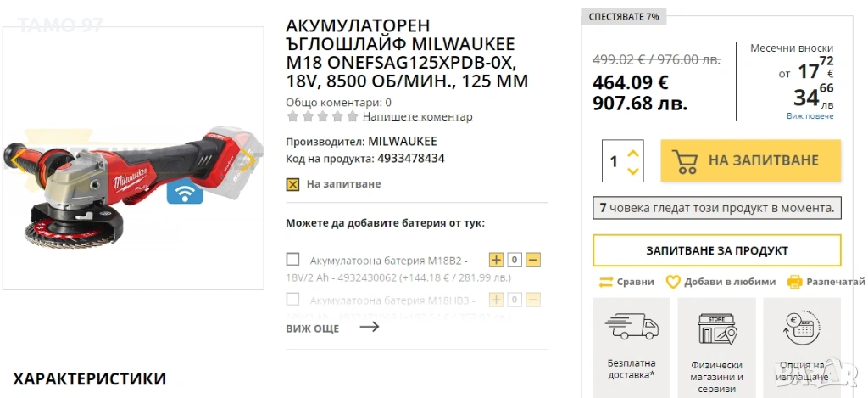The height and width of the screenshot is (398, 868).
Task: Click the Wi-Fi badge on product image
Action: pyautogui.click(x=185, y=192)
